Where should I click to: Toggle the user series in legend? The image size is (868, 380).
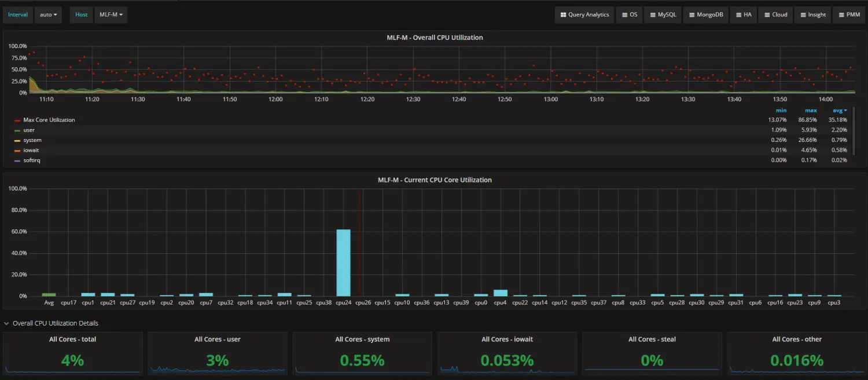(29, 130)
